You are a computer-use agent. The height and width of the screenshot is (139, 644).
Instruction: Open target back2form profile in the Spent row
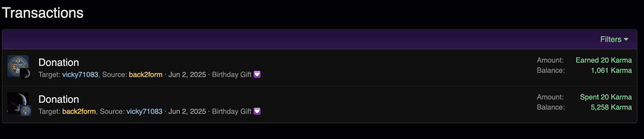point(79,111)
